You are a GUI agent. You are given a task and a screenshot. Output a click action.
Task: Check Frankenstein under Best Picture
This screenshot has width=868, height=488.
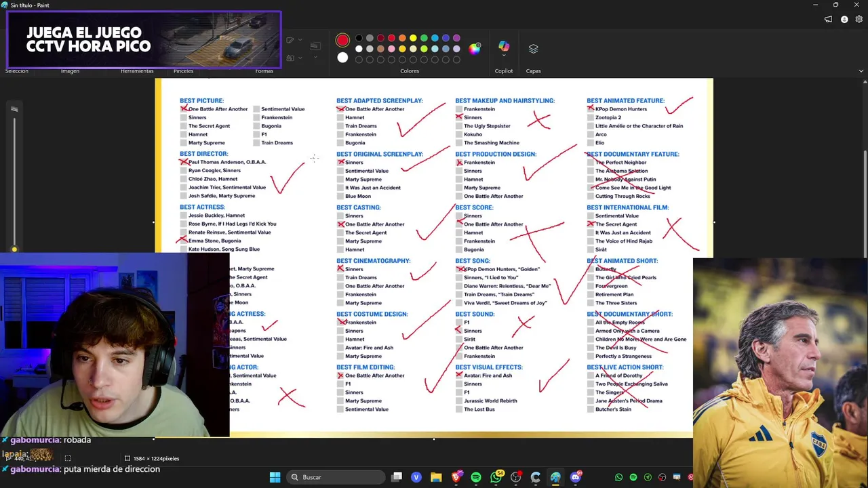click(x=256, y=117)
